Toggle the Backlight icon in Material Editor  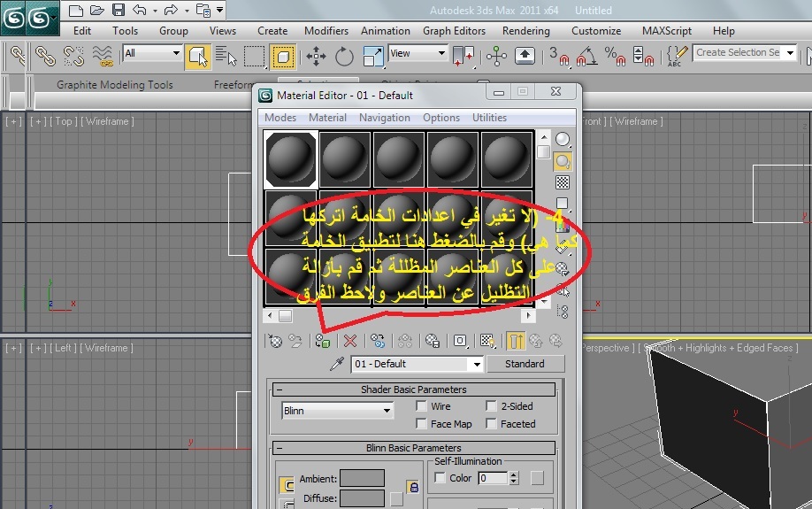coord(563,162)
